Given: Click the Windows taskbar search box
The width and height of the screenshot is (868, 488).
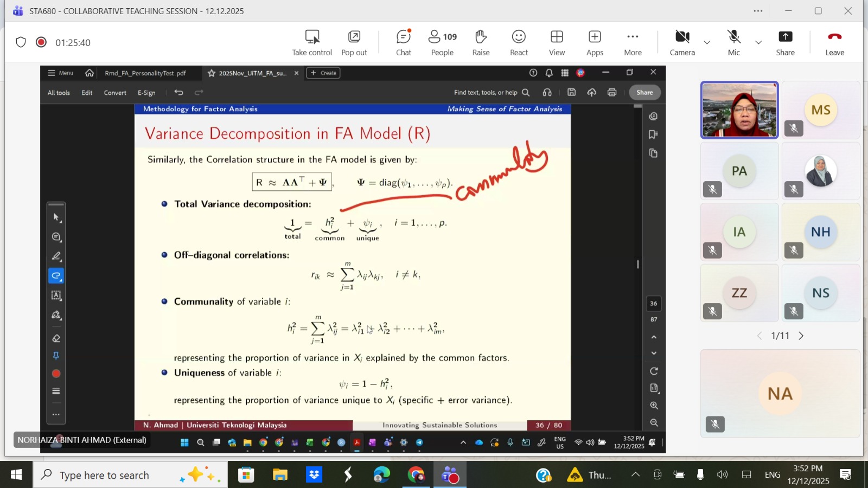Looking at the screenshot, I should 130,475.
